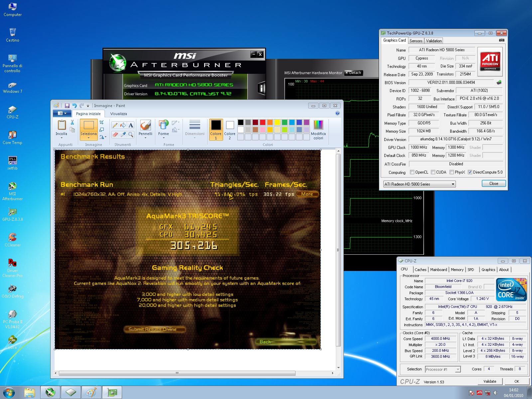Open the setfsb desktop icon
This screenshot has height=399, width=532.
pyautogui.click(x=12, y=163)
